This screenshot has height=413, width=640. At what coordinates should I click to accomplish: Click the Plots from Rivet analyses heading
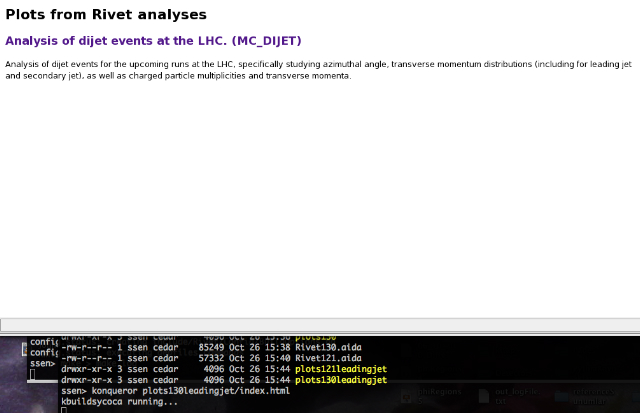pyautogui.click(x=106, y=14)
